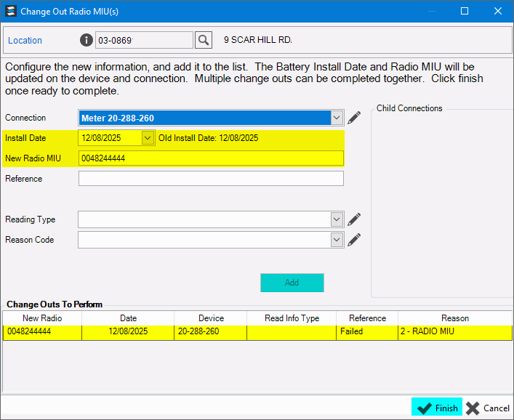Viewport: 514px width, 420px height.
Task: Click the app icon in title bar
Action: [x=10, y=12]
